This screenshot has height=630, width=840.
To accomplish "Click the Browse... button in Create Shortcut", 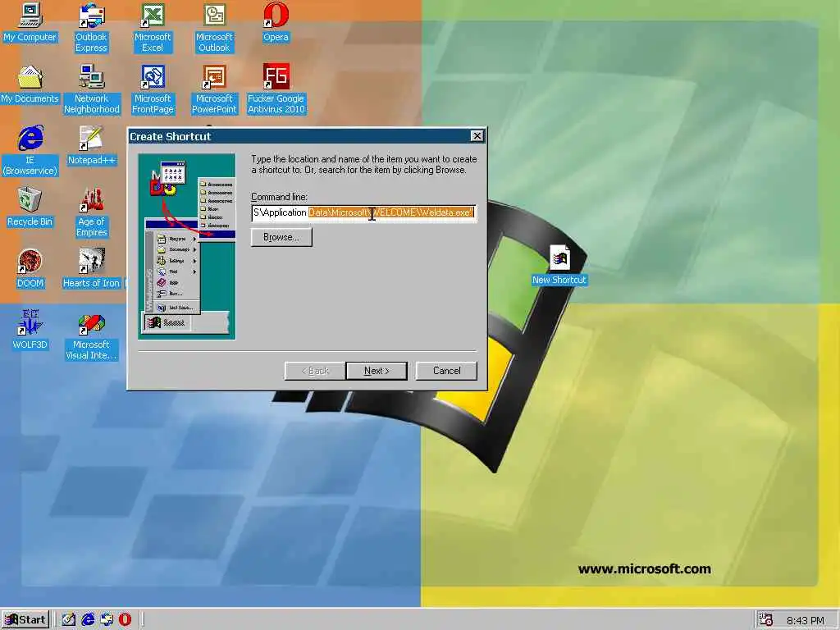I will (x=281, y=237).
